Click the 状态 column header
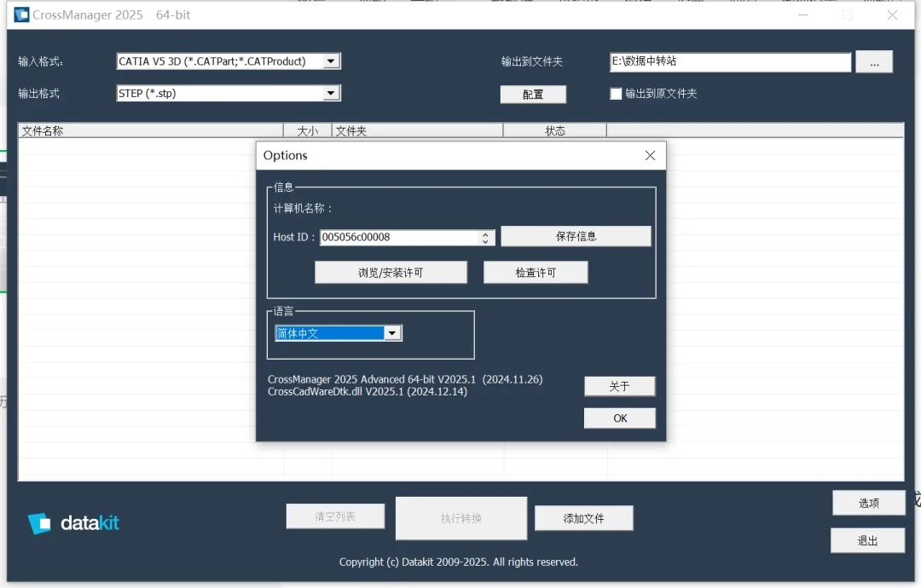The height and width of the screenshot is (588, 921). coord(555,131)
